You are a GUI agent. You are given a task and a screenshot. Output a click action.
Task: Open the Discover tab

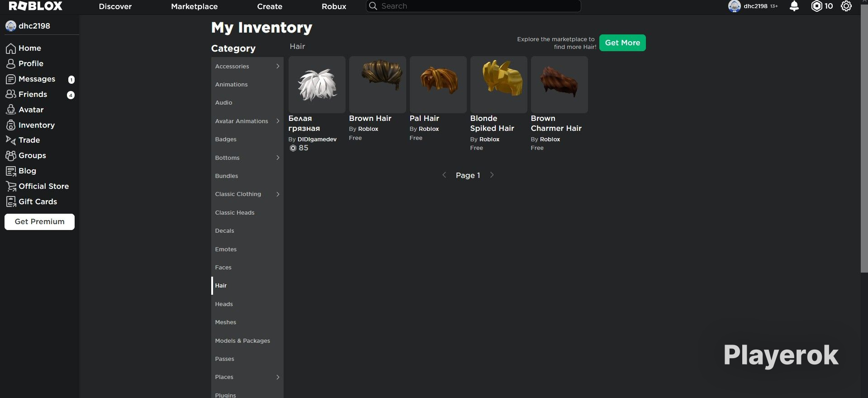point(115,6)
